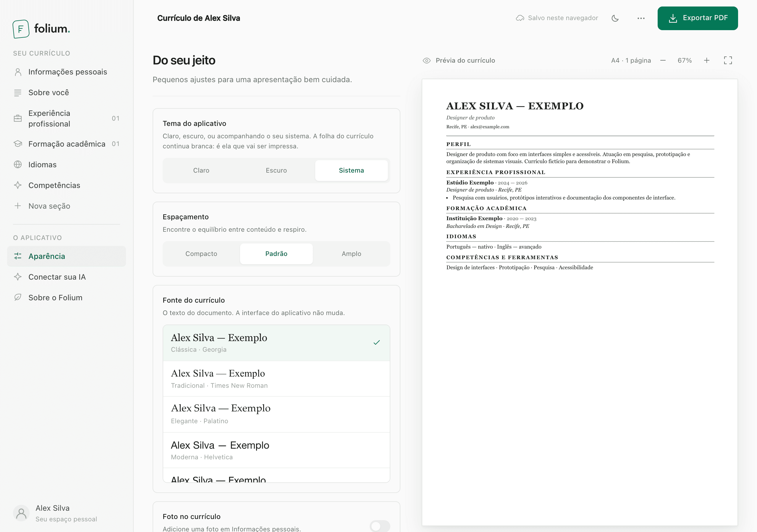Click download icon in Exportar PDF button
This screenshot has height=532, width=757.
pos(673,18)
